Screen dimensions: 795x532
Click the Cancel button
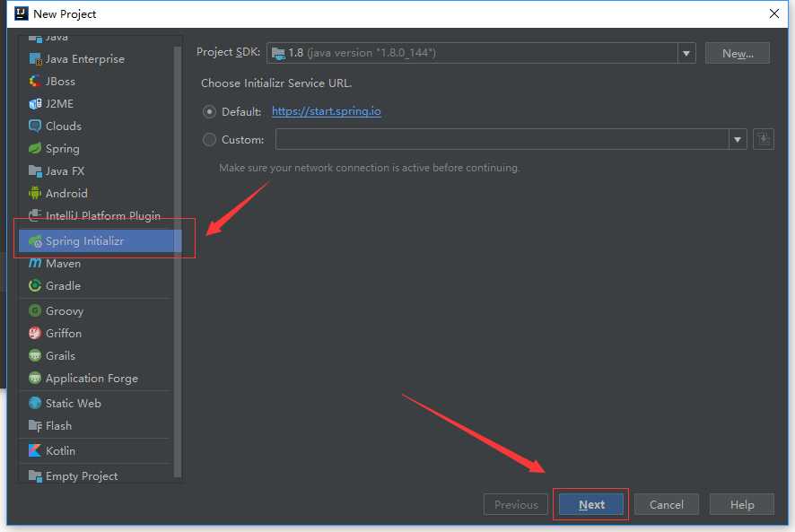point(666,504)
